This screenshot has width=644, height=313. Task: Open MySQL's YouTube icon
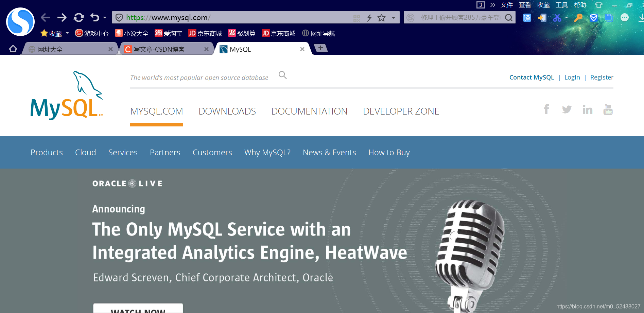608,109
